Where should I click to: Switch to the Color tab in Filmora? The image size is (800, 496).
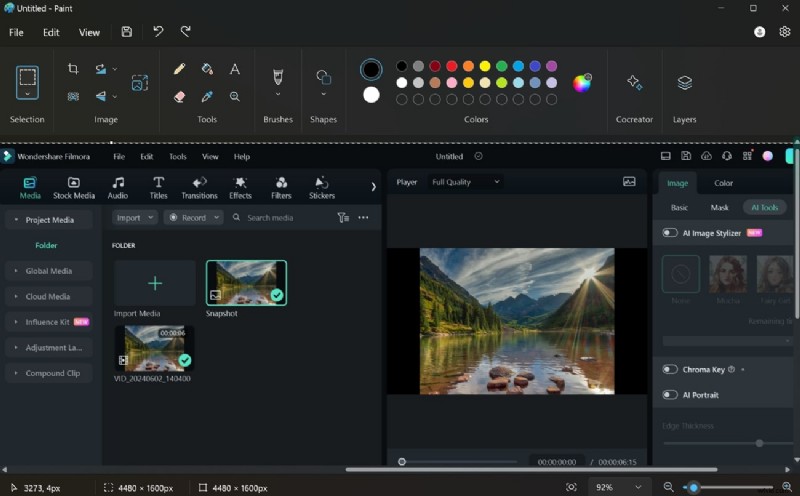pos(723,183)
